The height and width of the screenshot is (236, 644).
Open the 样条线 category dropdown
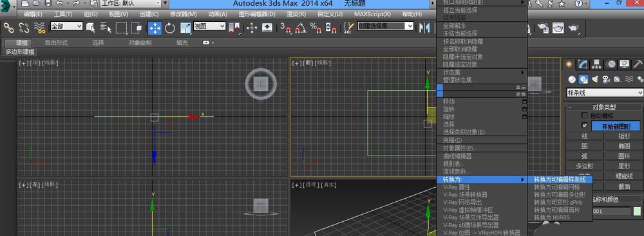605,93
